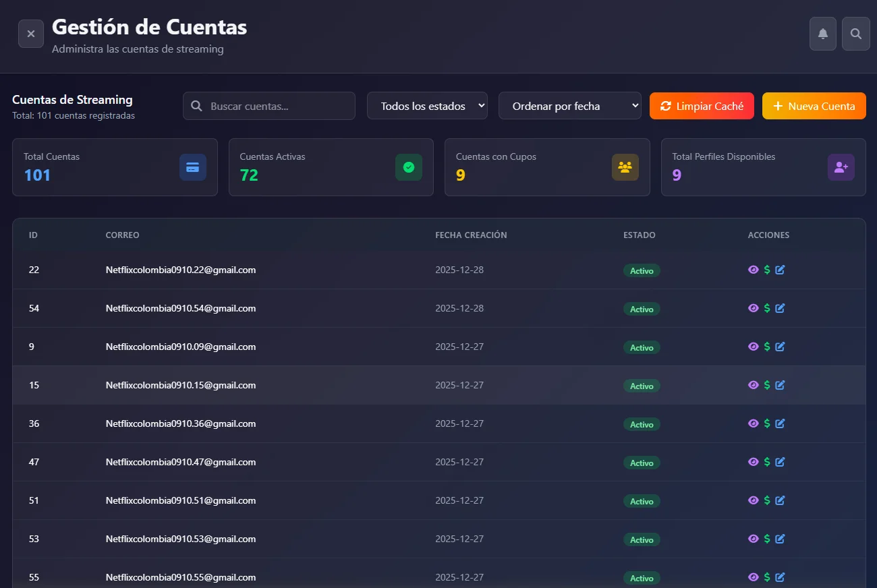Open the notifications bell icon
The image size is (877, 588).
[x=823, y=34]
